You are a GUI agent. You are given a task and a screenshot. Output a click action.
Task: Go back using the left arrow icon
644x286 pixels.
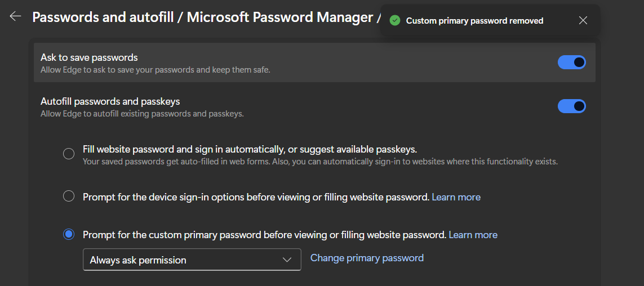(x=15, y=16)
